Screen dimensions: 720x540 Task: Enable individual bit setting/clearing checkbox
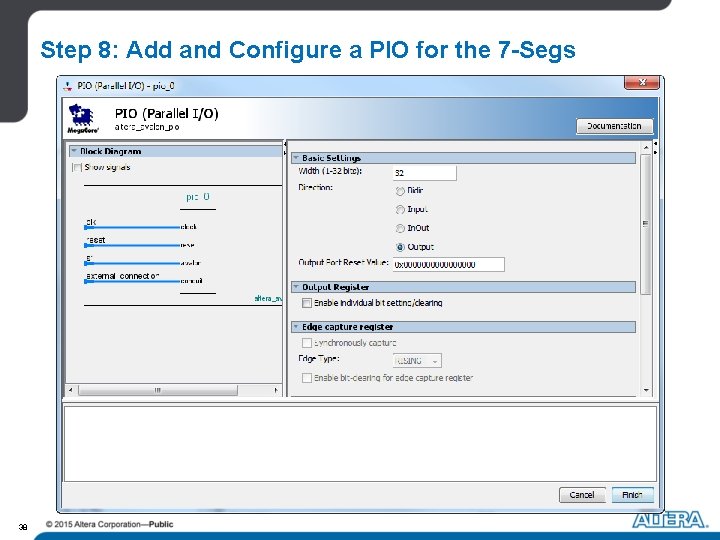(x=307, y=303)
